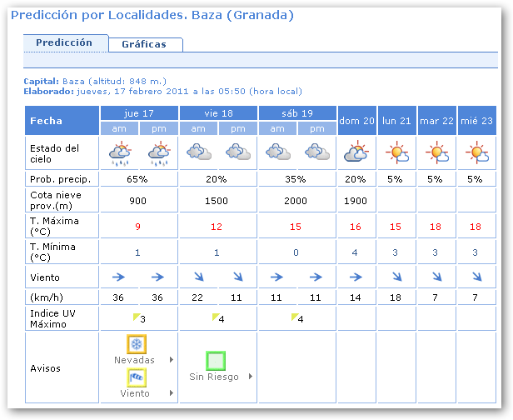
Task: Expand the Viento warning arrow
Action: pos(172,393)
